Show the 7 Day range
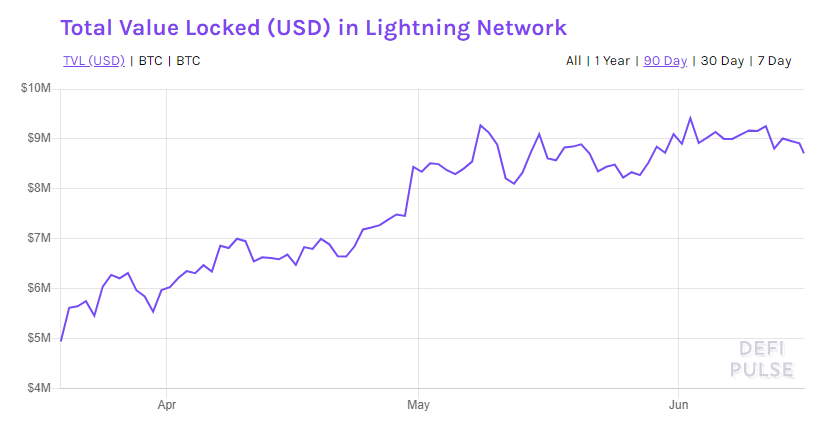The image size is (825, 422). pyautogui.click(x=774, y=61)
